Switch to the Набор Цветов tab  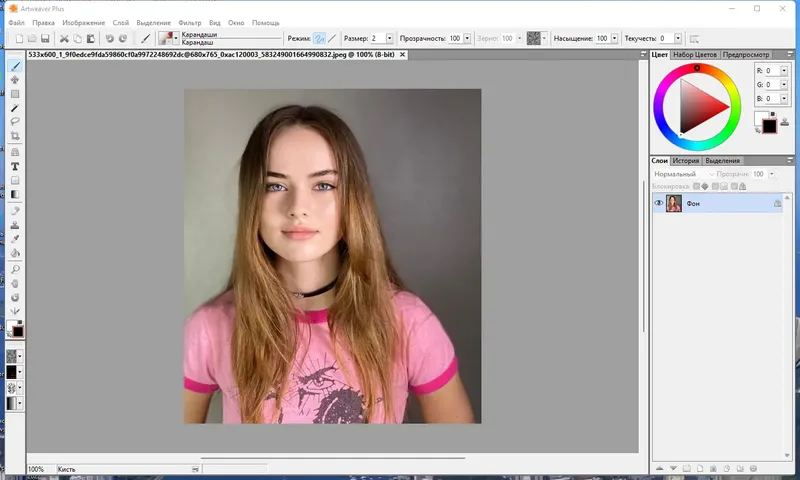coord(695,55)
